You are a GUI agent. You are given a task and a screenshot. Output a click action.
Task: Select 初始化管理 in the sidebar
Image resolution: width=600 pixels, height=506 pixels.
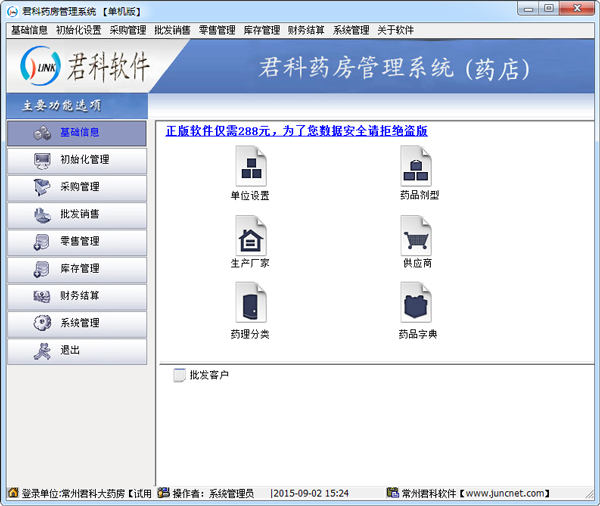point(77,160)
